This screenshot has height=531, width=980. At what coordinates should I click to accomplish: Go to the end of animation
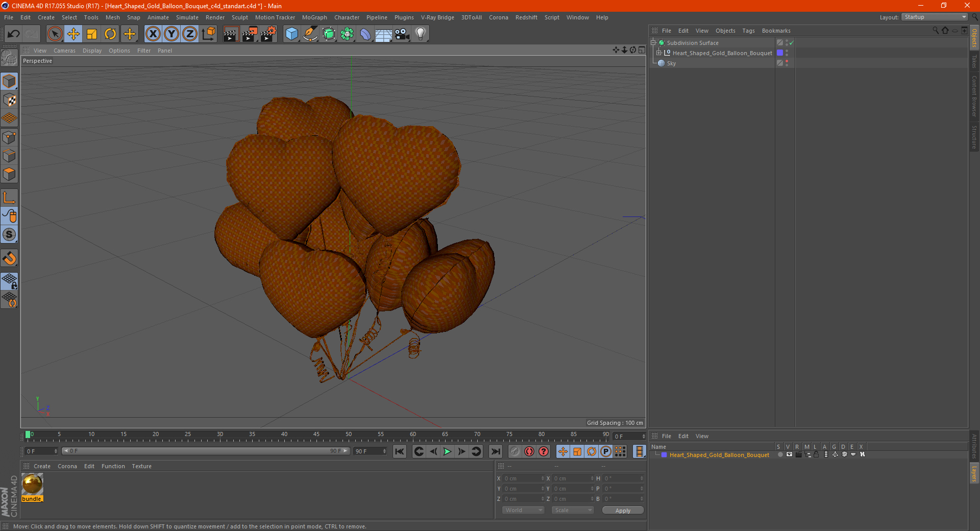496,451
